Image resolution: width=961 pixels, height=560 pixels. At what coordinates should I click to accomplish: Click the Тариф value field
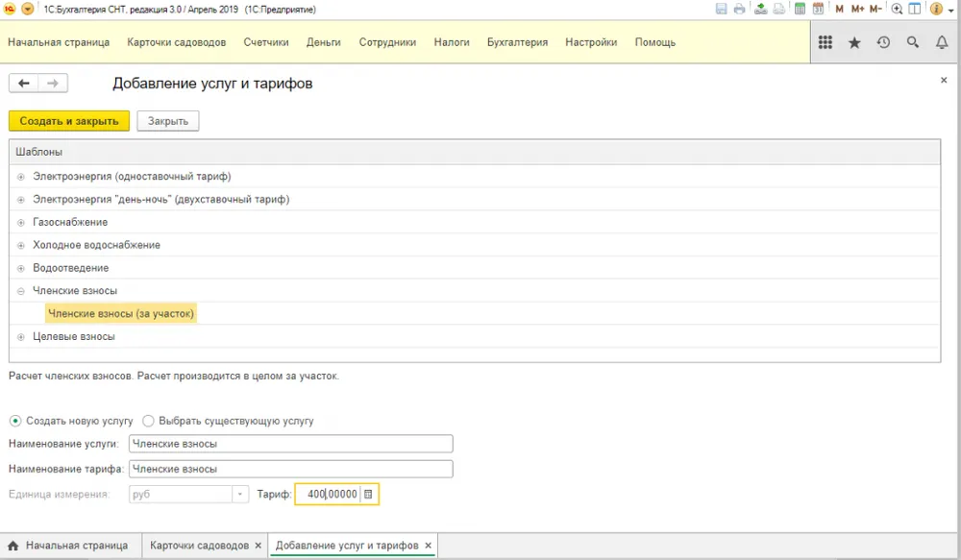(x=329, y=494)
